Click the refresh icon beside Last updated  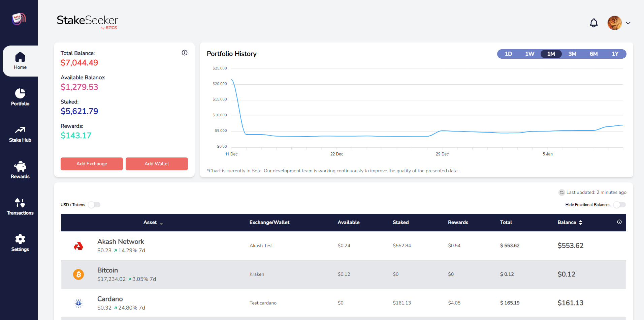pos(561,193)
